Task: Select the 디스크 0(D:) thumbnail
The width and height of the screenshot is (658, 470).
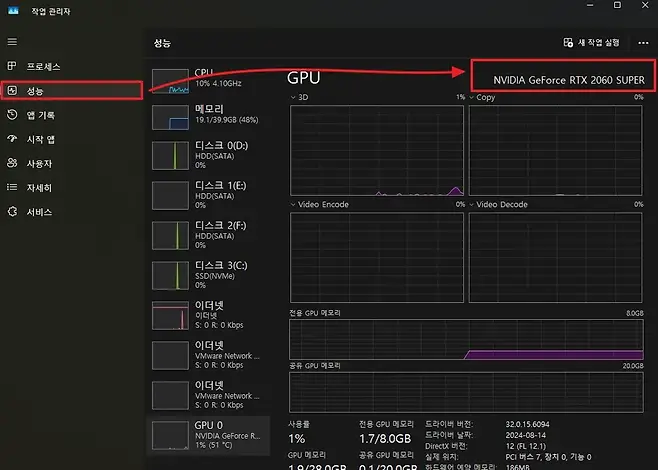Action: pyautogui.click(x=170, y=156)
